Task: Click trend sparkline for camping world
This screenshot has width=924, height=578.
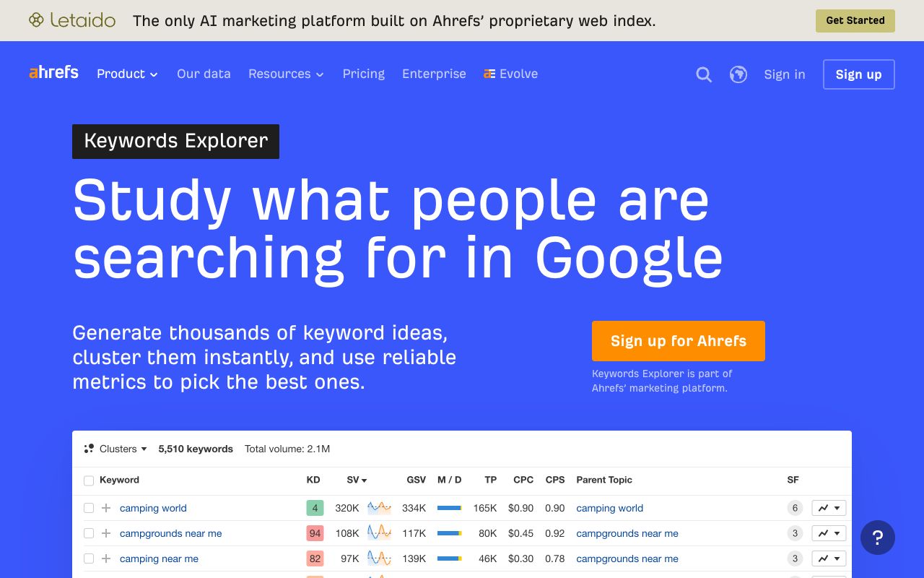Action: click(x=379, y=508)
